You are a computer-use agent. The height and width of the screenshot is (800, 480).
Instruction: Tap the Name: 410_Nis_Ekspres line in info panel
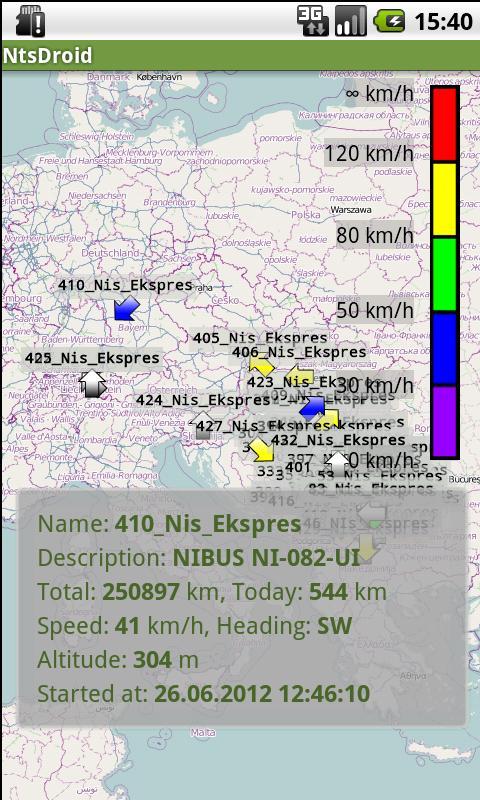[x=169, y=524]
